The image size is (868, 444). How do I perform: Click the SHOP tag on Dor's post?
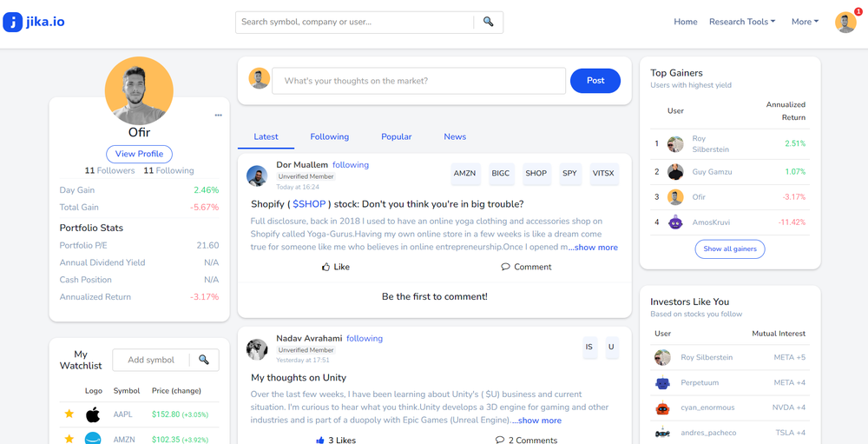pyautogui.click(x=536, y=174)
